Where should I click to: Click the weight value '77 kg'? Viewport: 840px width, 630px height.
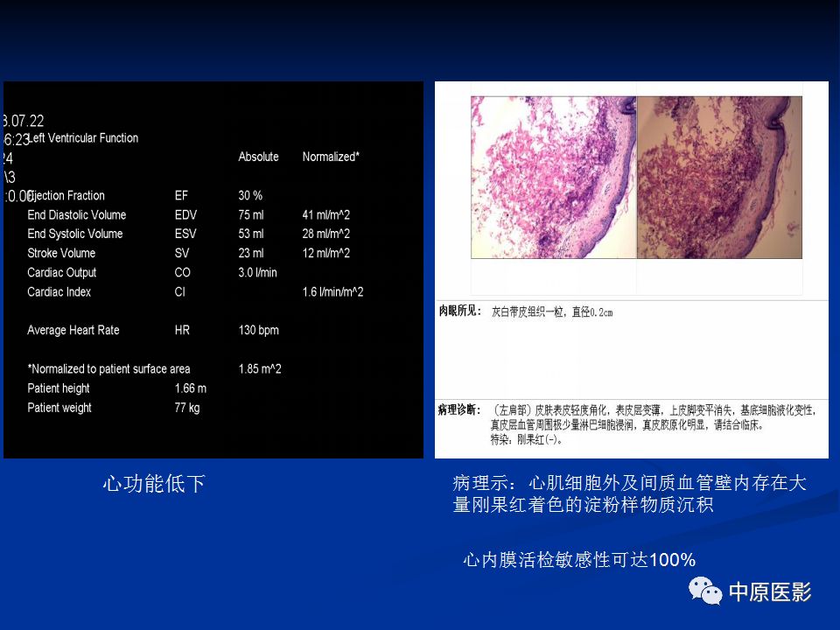coord(187,408)
